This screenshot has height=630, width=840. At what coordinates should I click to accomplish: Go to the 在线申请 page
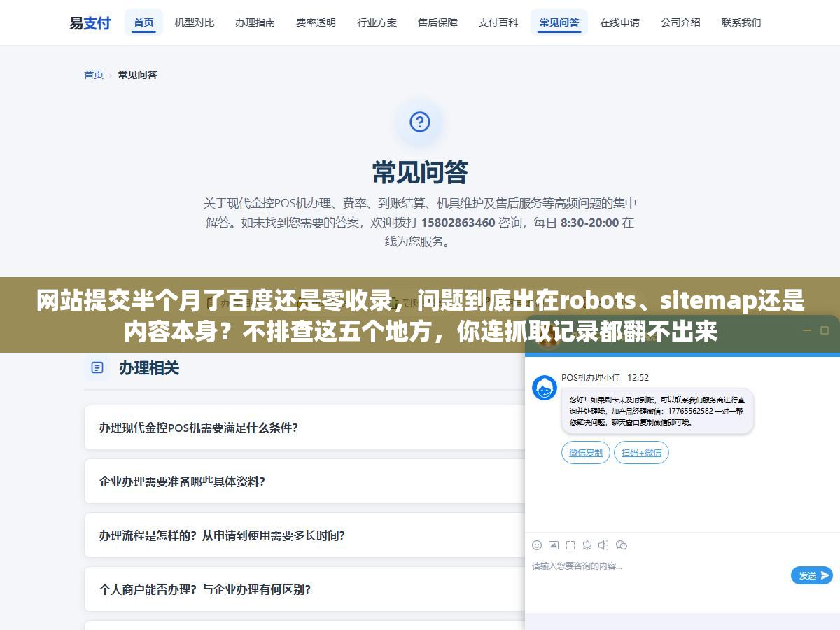[x=620, y=22]
